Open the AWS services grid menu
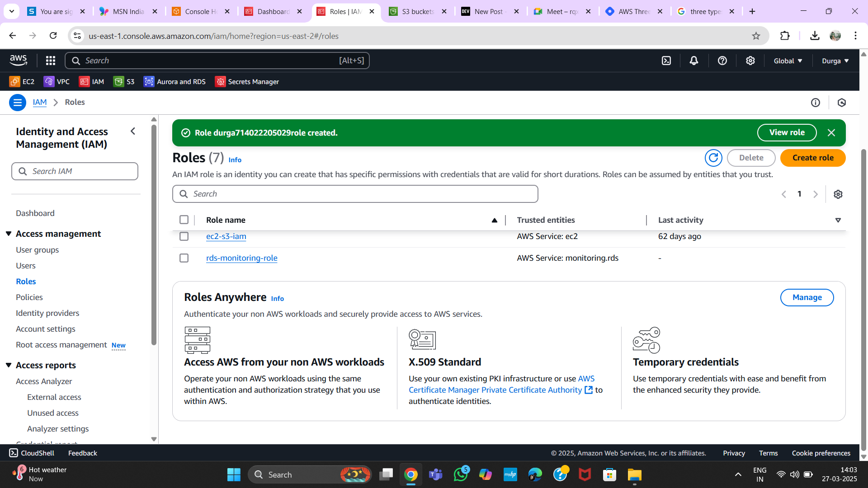 coord(51,61)
